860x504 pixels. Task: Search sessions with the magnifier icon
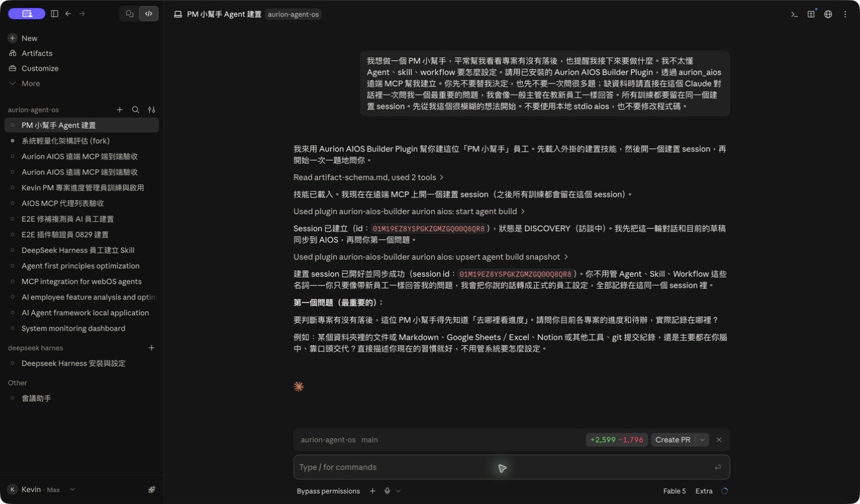pyautogui.click(x=135, y=110)
